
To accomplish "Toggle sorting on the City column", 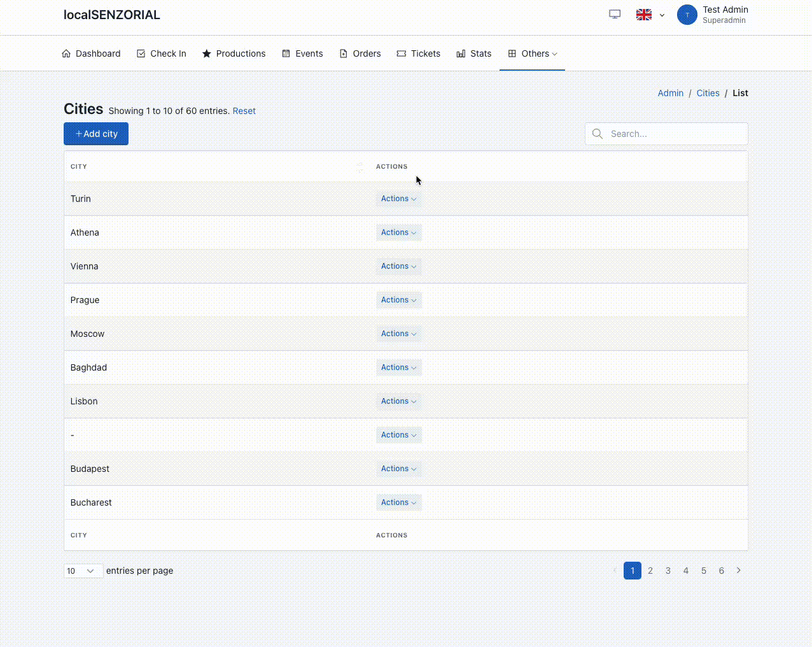I will pyautogui.click(x=360, y=167).
